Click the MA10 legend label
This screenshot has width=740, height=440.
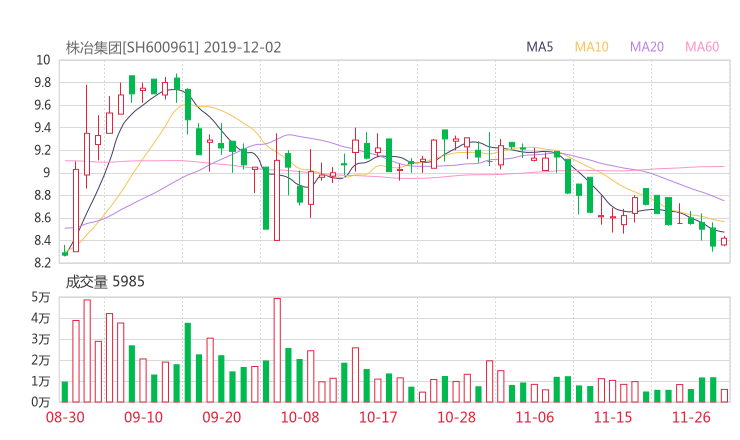(591, 47)
